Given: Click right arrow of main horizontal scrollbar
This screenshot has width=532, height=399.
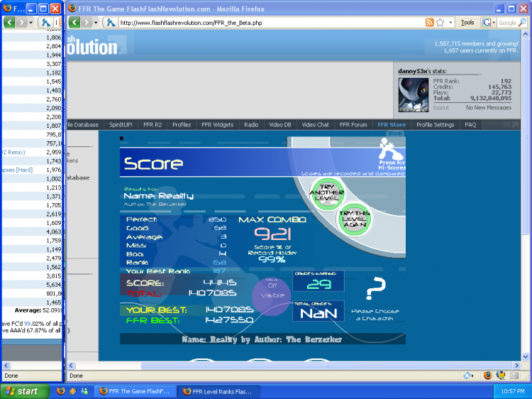Looking at the screenshot, I should (x=516, y=366).
